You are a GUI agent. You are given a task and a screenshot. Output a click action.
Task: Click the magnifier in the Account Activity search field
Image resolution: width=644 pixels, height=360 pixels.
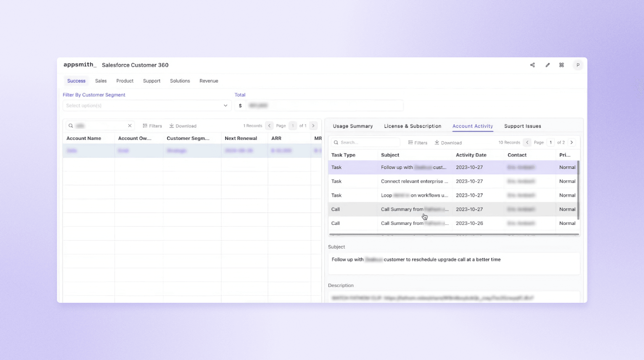tap(336, 142)
